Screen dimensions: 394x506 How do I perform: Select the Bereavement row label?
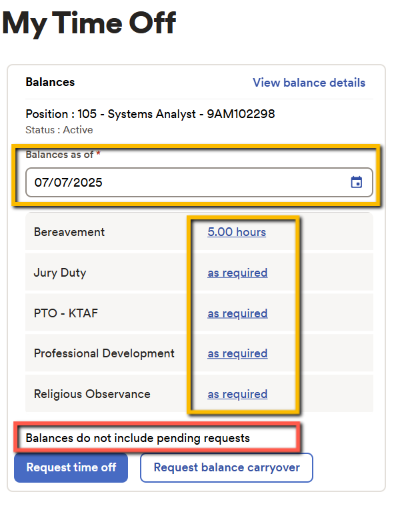(x=69, y=232)
